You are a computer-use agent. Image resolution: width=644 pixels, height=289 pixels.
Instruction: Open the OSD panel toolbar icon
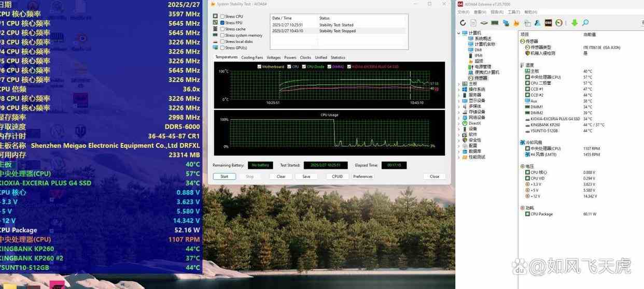(x=549, y=23)
